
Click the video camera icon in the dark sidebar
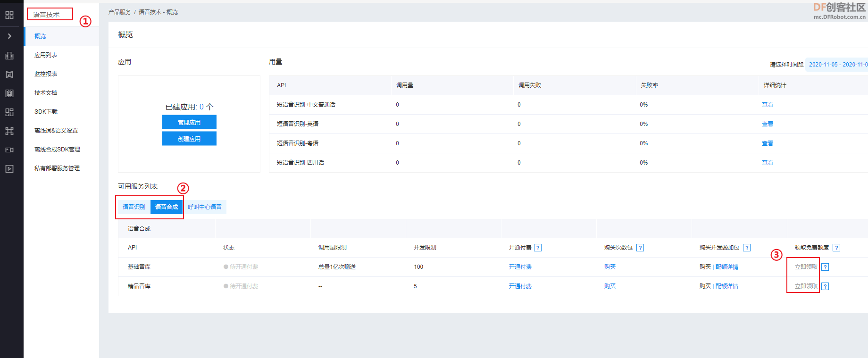coord(9,150)
